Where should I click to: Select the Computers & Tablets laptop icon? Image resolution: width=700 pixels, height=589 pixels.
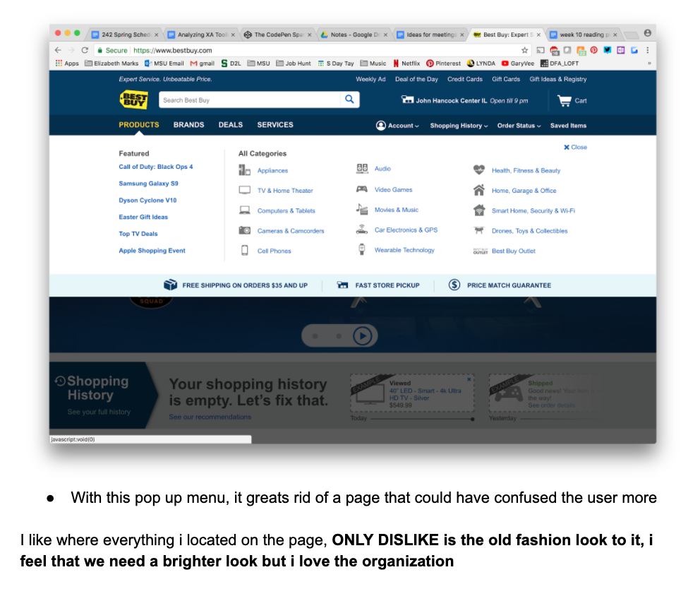(x=245, y=210)
